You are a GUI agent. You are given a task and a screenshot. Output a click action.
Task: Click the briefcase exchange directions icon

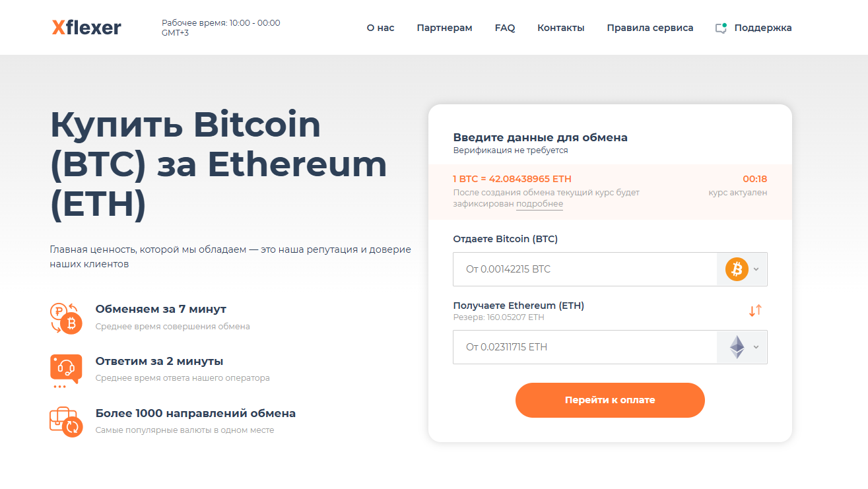(66, 421)
